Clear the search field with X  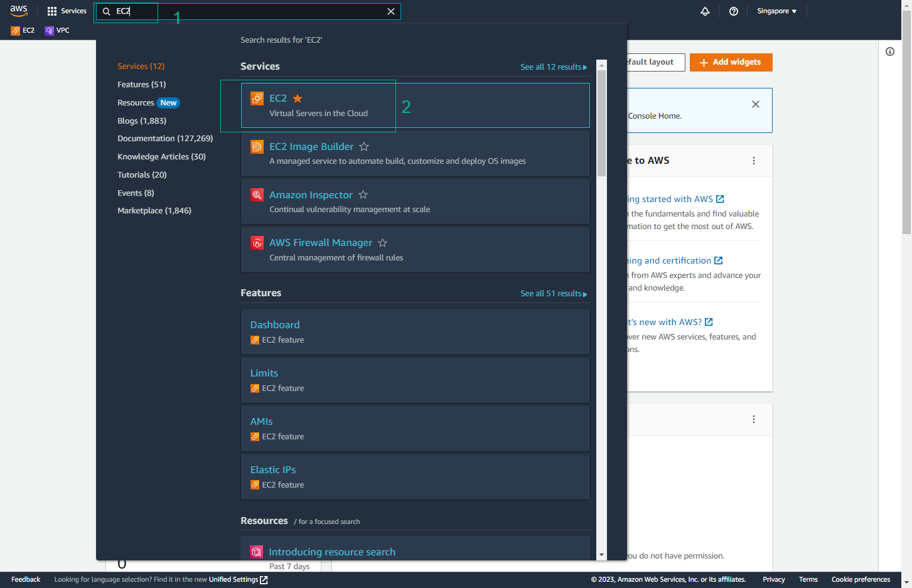coord(391,11)
